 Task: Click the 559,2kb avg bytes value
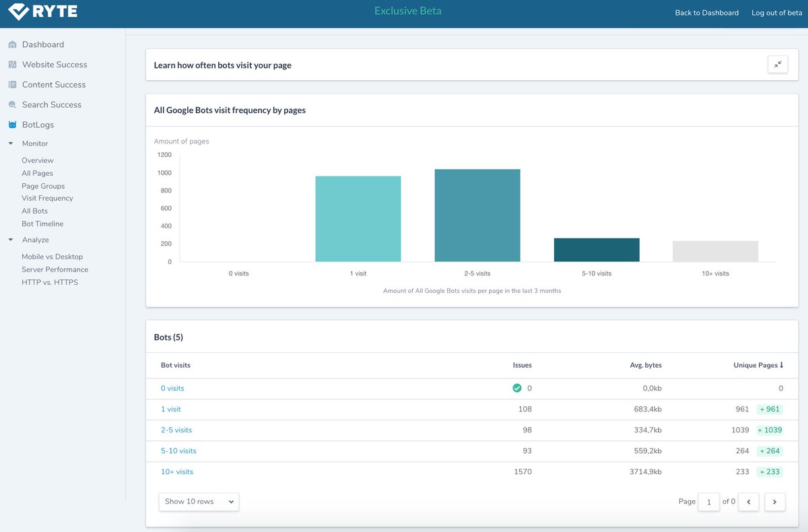(x=648, y=451)
